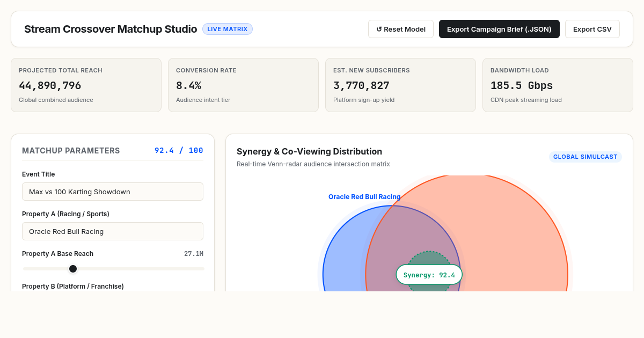Export Campaign Brief as JSON

tap(499, 29)
